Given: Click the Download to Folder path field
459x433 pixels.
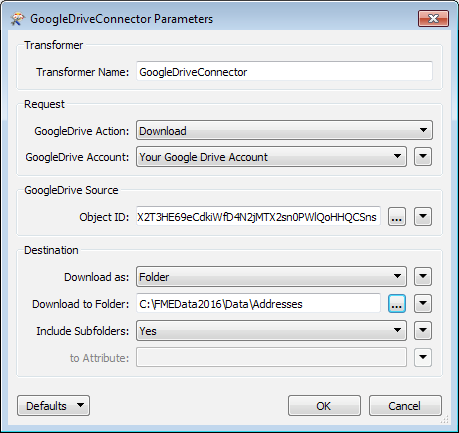Looking at the screenshot, I should [x=258, y=304].
